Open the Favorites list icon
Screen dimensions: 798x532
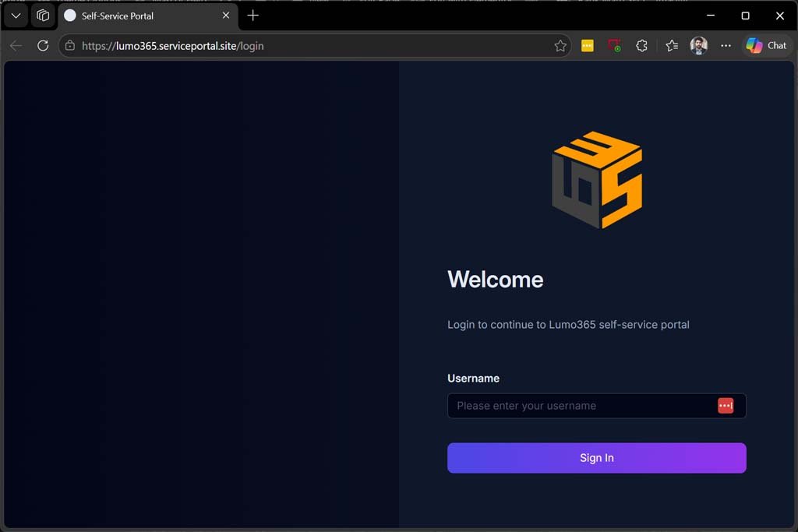tap(672, 46)
